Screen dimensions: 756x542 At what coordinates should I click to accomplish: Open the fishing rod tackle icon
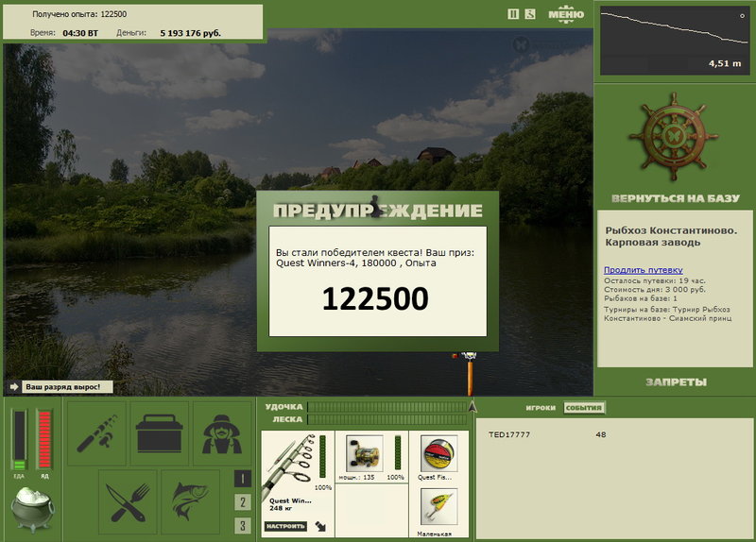click(97, 433)
